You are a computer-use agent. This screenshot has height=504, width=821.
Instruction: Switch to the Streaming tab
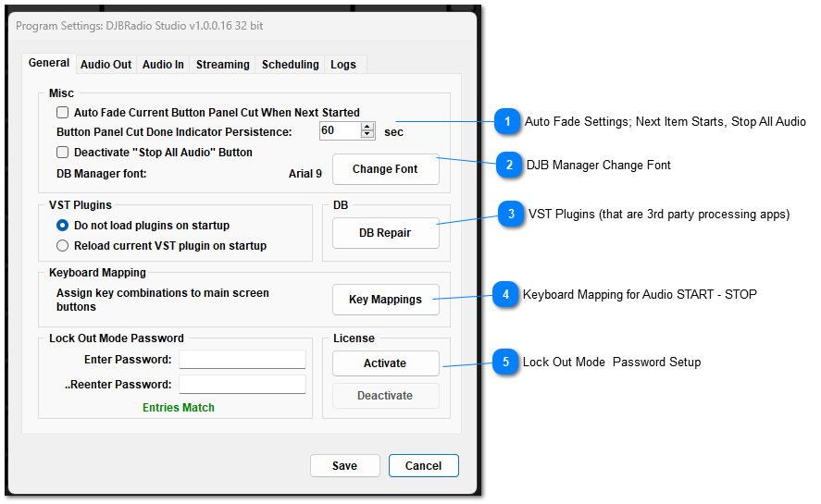point(222,65)
